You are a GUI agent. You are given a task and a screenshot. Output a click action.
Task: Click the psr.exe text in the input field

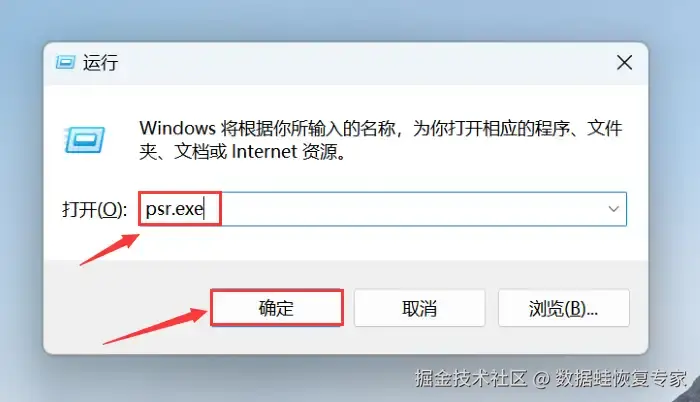tap(175, 209)
